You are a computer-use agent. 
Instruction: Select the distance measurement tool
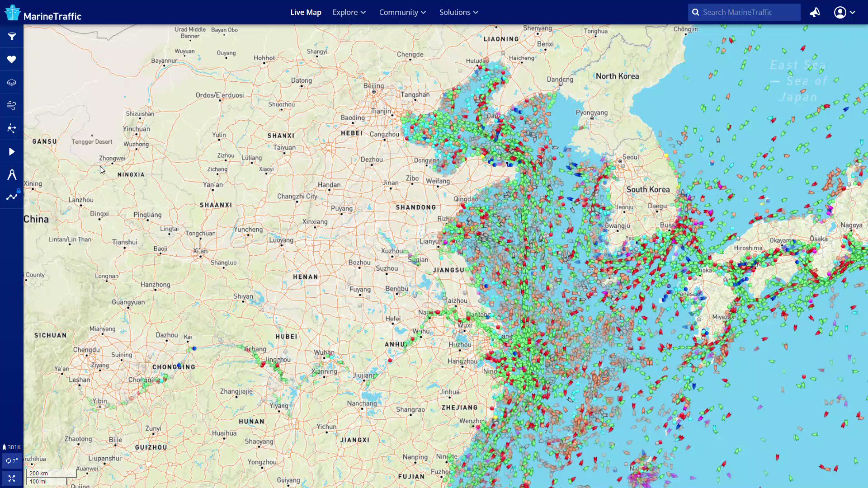(x=12, y=174)
